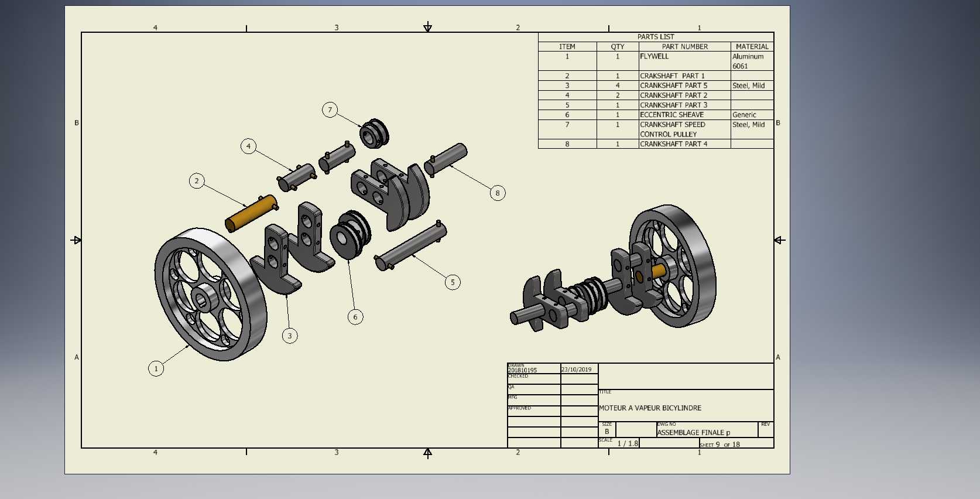Screen dimensions: 980x499
Task: Select balloon number 2
Action: pyautogui.click(x=197, y=181)
